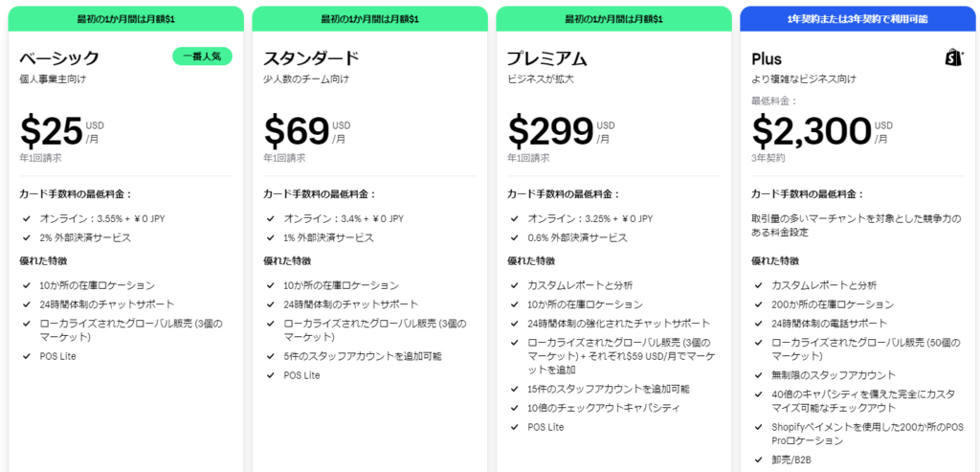
Task: Click checkmark next to カスタムレポートと分析 in プレミアム
Action: [514, 285]
